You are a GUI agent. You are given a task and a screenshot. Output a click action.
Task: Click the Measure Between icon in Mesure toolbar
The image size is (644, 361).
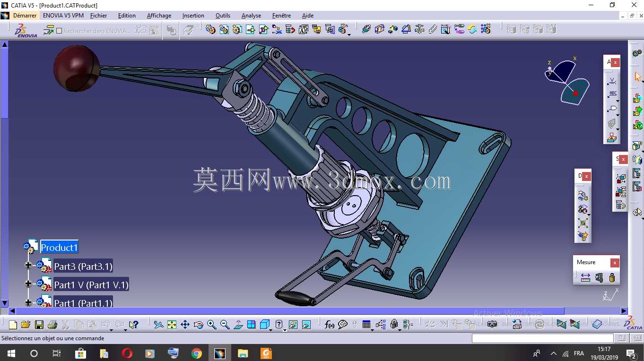click(585, 277)
